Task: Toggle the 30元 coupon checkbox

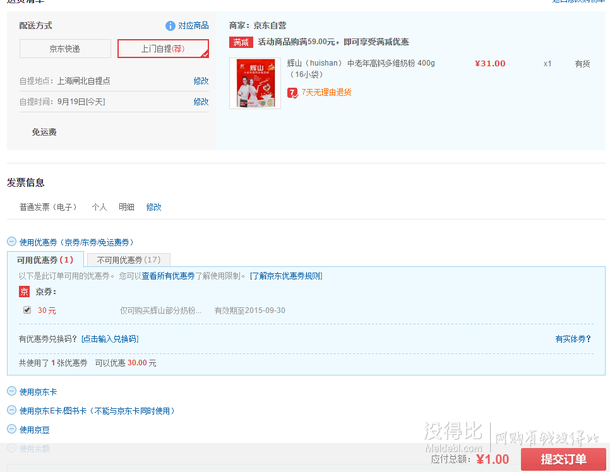Action: pos(27,310)
